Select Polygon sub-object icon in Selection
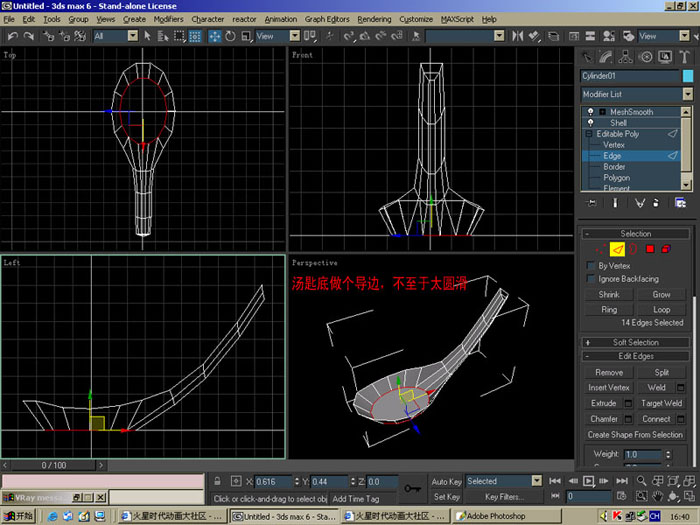700x525 pixels. click(650, 249)
